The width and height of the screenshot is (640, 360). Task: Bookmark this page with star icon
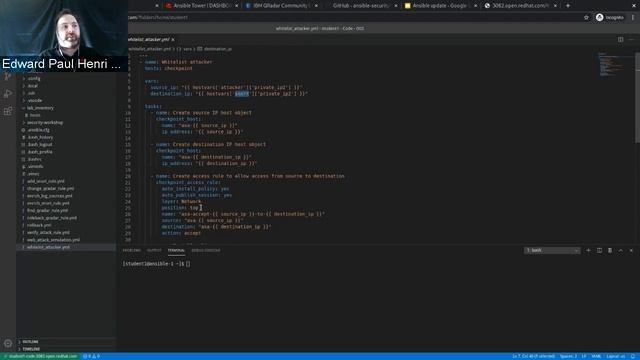586,18
